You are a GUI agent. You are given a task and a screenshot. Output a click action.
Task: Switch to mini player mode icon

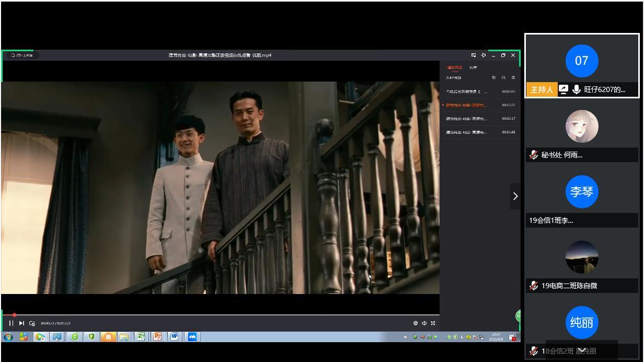tap(474, 55)
